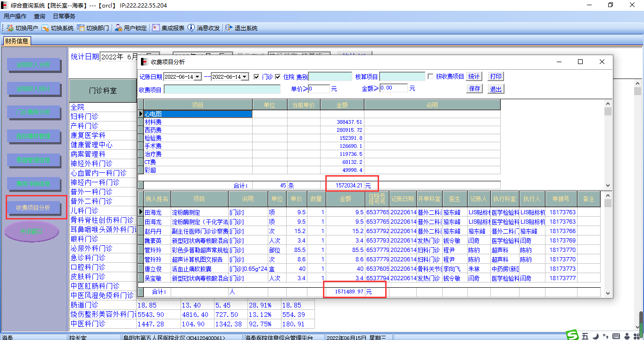The width and height of the screenshot is (644, 340).
Task: Click the 切换系统 switch system toolbar icon
Action: 45,28
